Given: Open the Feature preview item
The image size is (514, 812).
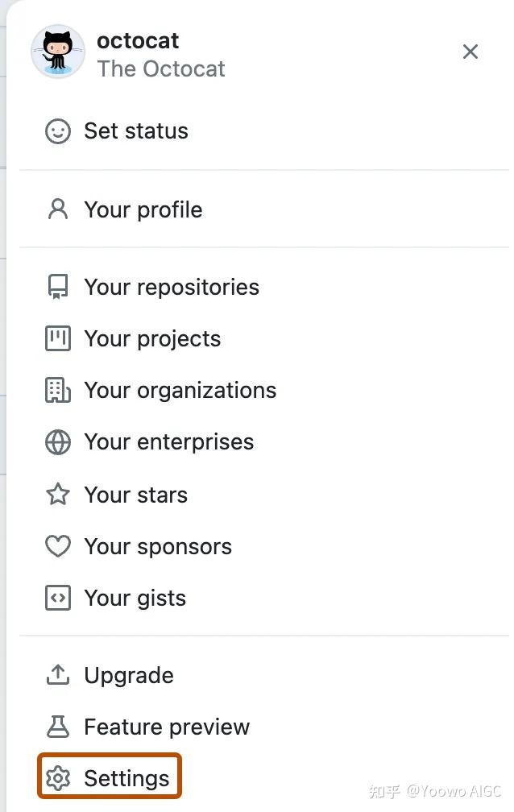Looking at the screenshot, I should click(x=167, y=727).
